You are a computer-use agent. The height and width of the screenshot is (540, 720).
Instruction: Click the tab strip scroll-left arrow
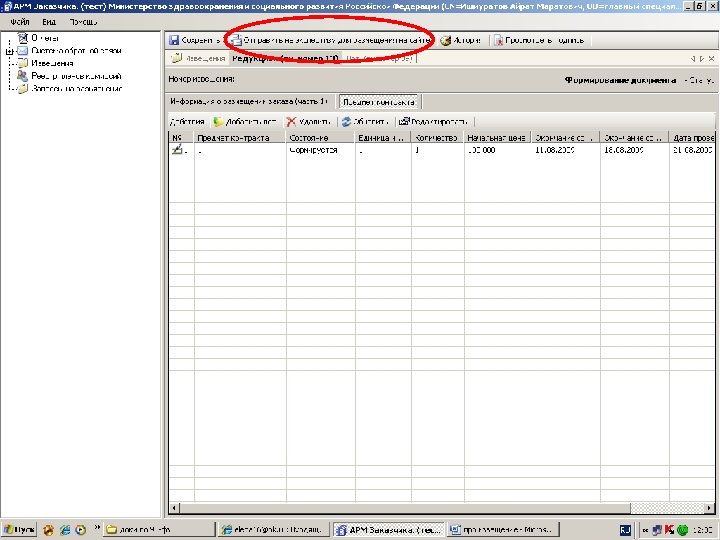point(692,58)
